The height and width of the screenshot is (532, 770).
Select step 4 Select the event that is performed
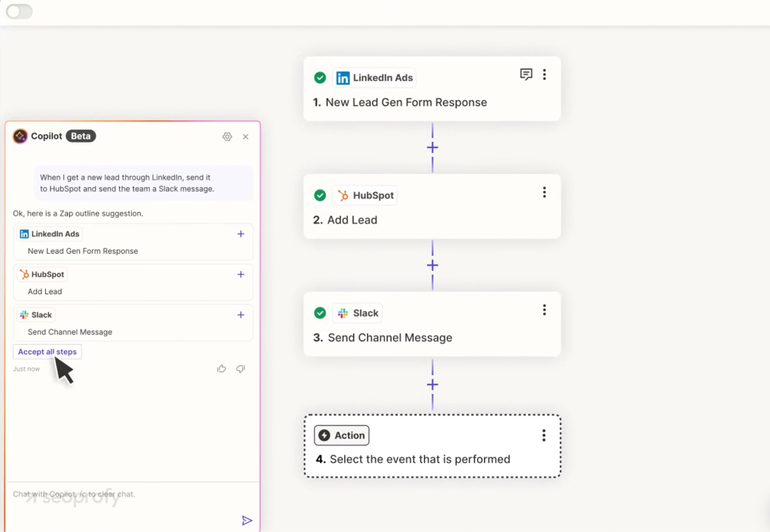(x=432, y=446)
